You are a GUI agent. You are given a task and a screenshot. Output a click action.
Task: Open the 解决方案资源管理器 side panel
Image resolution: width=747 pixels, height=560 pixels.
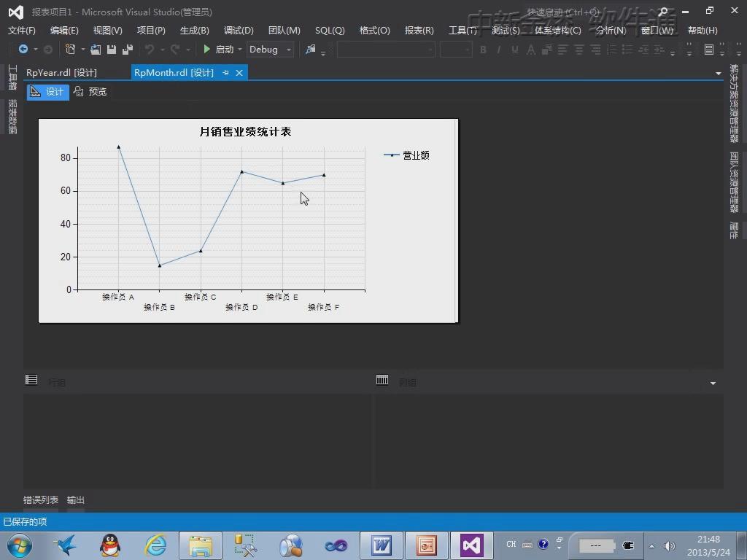[x=734, y=104]
